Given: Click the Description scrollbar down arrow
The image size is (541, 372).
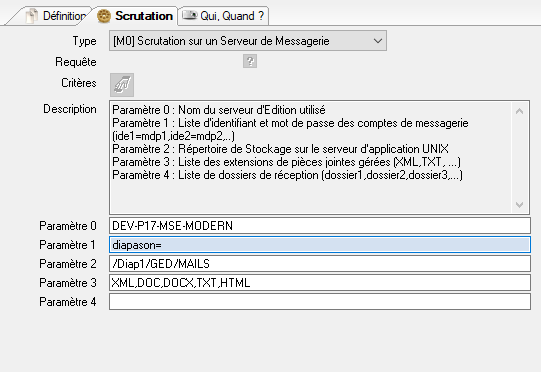Looking at the screenshot, I should (520, 205).
